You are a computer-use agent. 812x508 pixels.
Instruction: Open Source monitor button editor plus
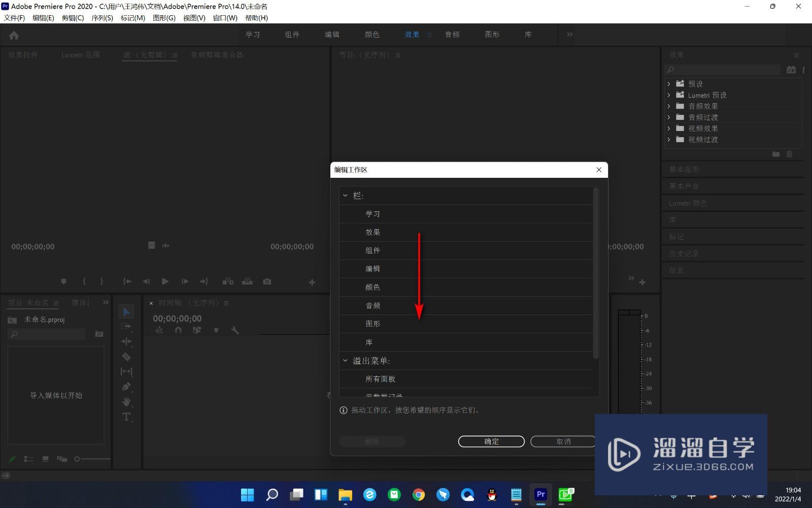coord(312,282)
